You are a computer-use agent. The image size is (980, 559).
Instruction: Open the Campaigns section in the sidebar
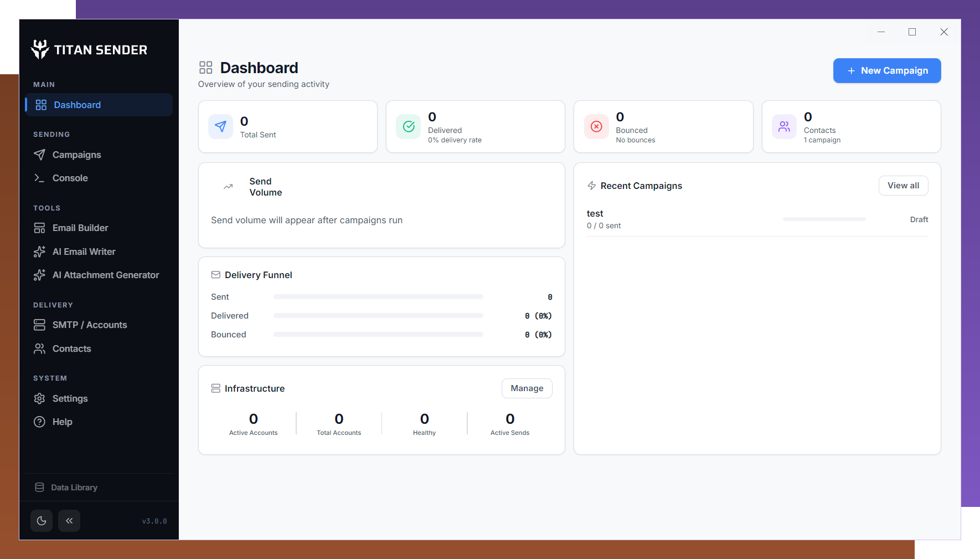[76, 155]
